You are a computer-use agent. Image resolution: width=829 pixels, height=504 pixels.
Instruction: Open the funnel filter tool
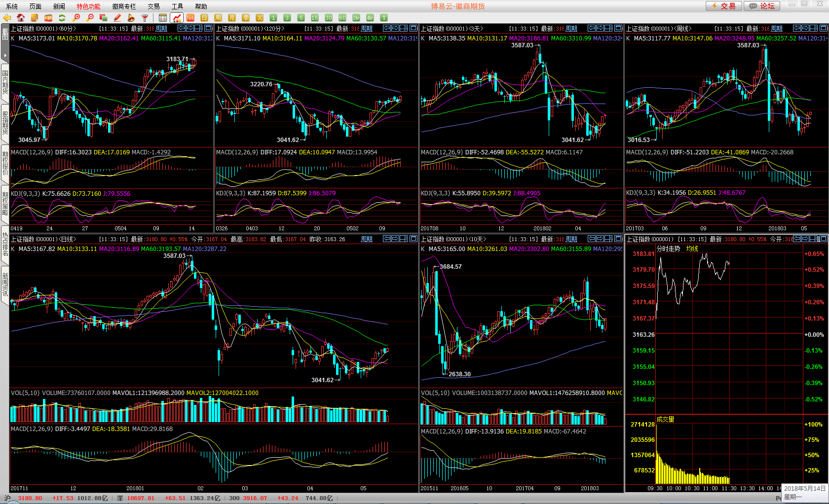[x=145, y=18]
